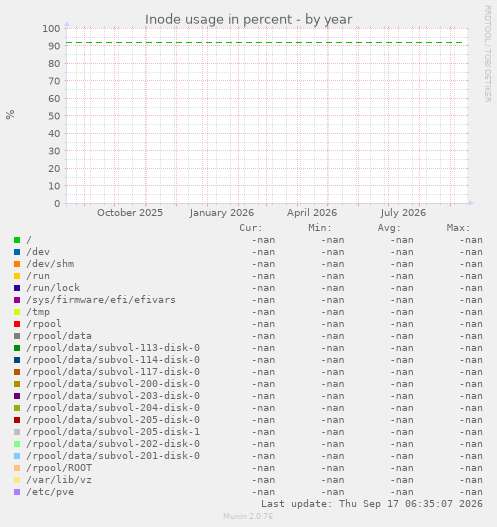Click the swatch for subvol-203-disk-0

pyautogui.click(x=17, y=396)
